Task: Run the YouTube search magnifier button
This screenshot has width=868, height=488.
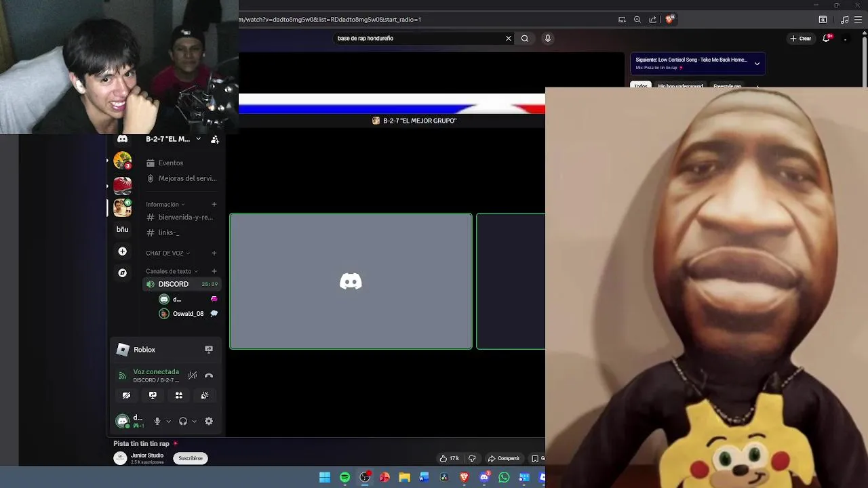Action: click(525, 39)
